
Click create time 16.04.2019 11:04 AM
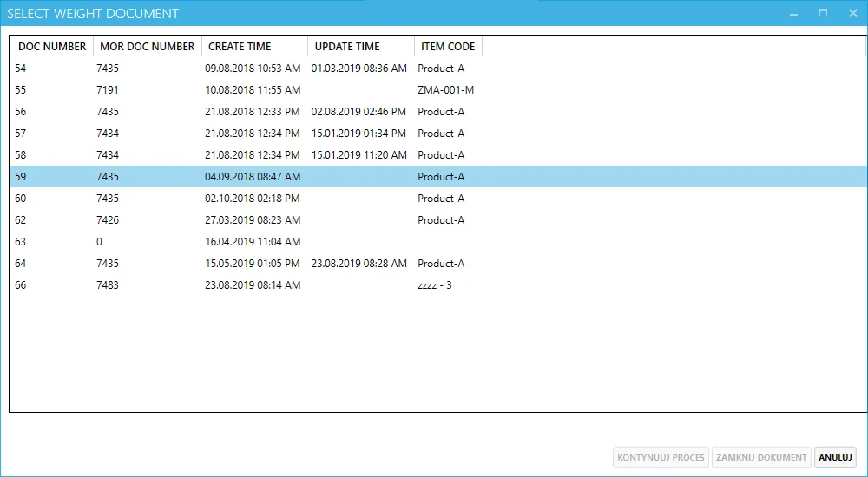click(x=253, y=241)
